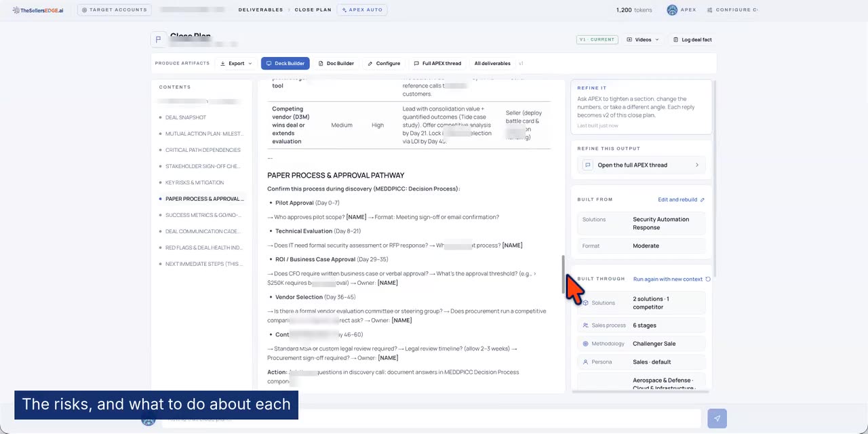
Task: Open the Full APEX thread tab
Action: pyautogui.click(x=437, y=63)
